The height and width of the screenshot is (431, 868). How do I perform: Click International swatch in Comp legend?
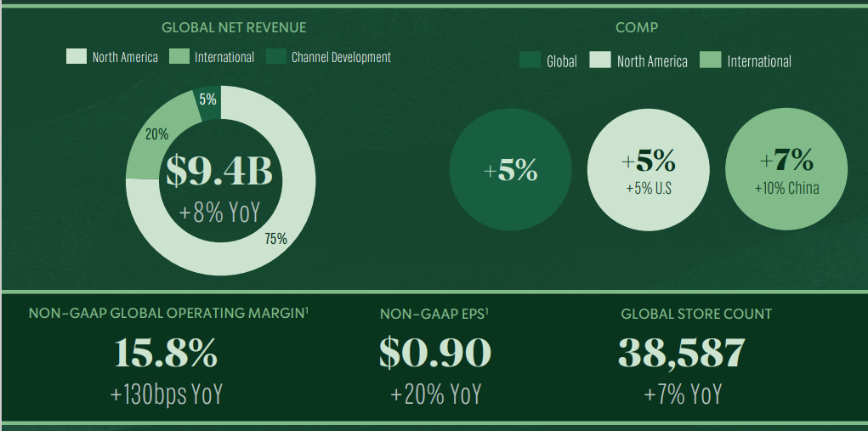point(710,60)
